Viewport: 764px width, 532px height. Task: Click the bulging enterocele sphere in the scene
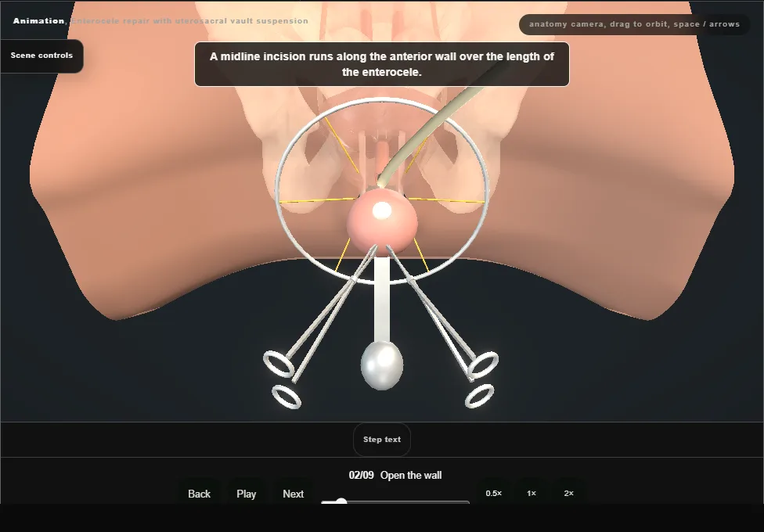pyautogui.click(x=382, y=221)
